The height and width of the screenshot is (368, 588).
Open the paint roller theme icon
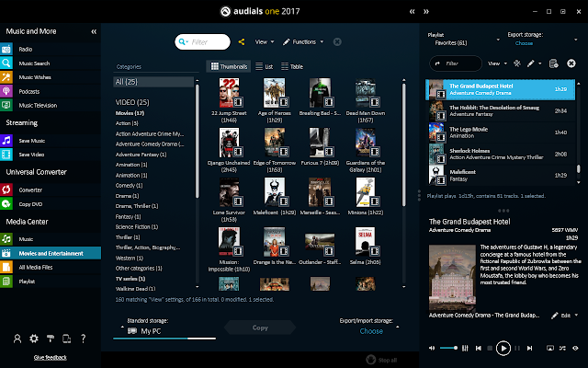[51, 339]
